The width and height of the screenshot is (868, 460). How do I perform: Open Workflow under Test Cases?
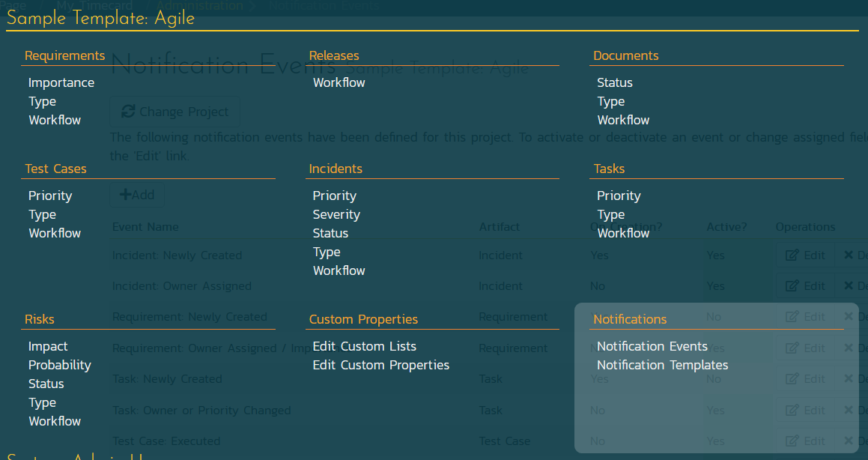[x=55, y=233]
